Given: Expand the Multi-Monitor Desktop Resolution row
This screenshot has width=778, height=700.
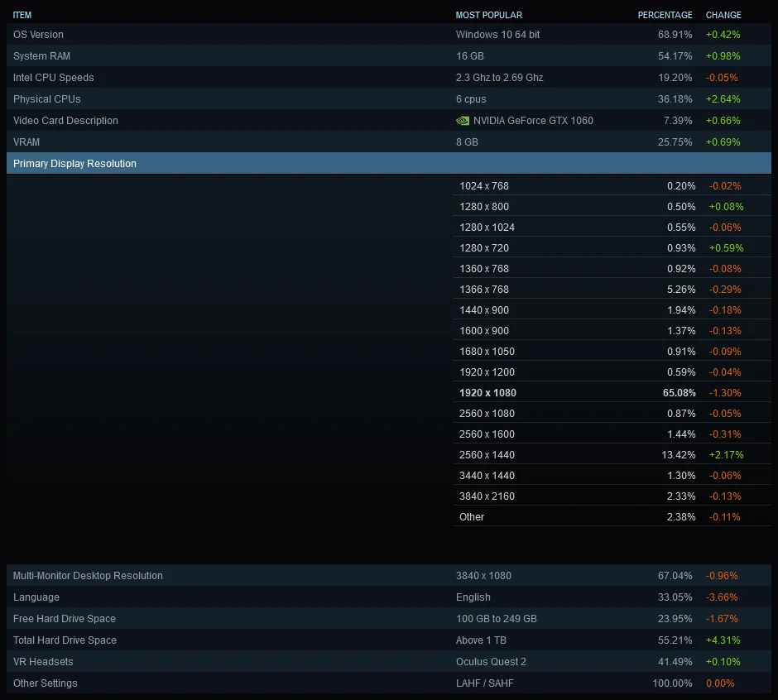Looking at the screenshot, I should coord(389,576).
